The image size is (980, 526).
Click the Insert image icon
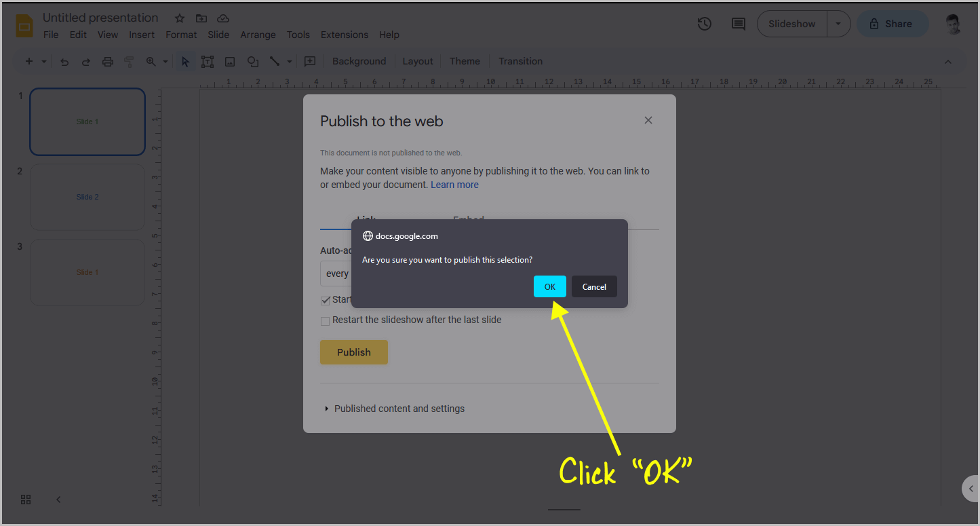click(x=230, y=61)
